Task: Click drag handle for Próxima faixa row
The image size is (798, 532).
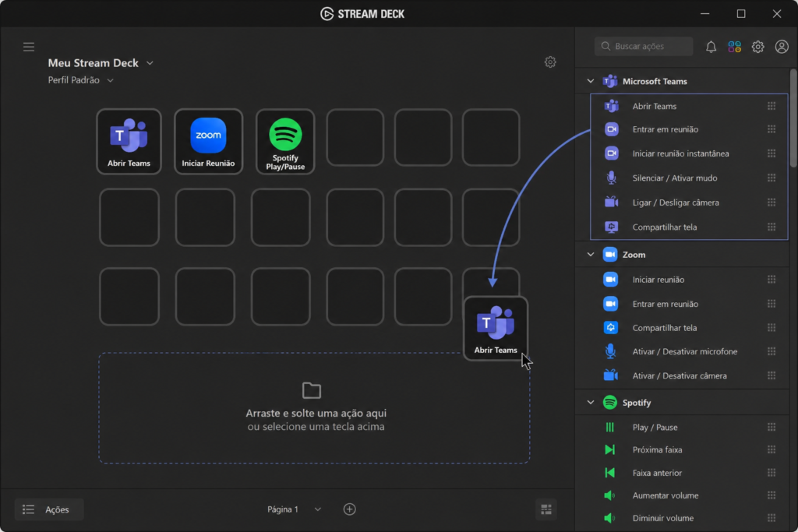Action: click(x=772, y=449)
